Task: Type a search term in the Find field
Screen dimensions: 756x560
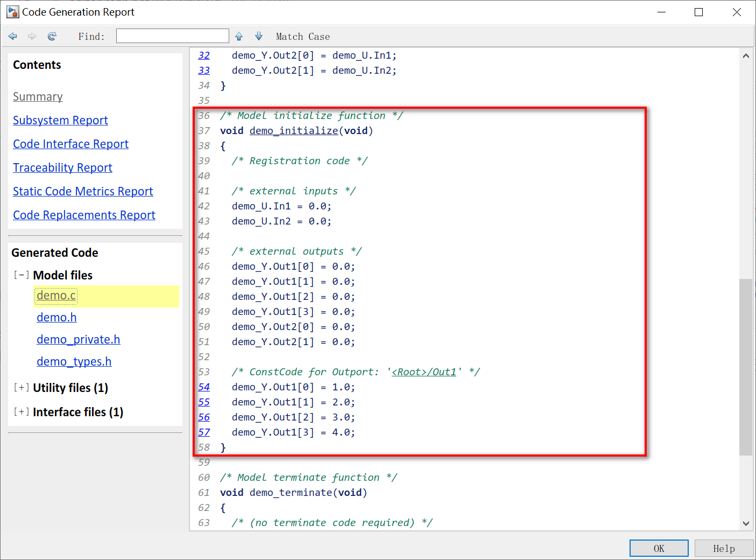Action: pos(172,36)
